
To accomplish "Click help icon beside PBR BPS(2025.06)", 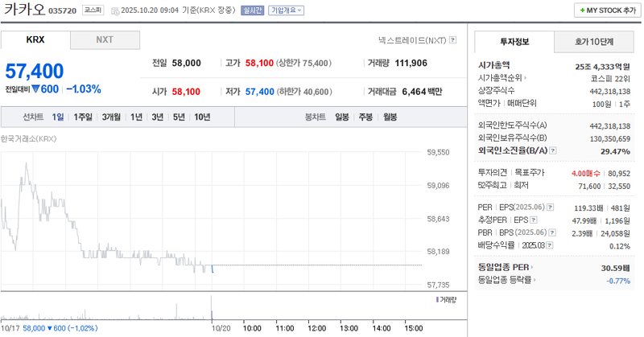I will (x=555, y=232).
